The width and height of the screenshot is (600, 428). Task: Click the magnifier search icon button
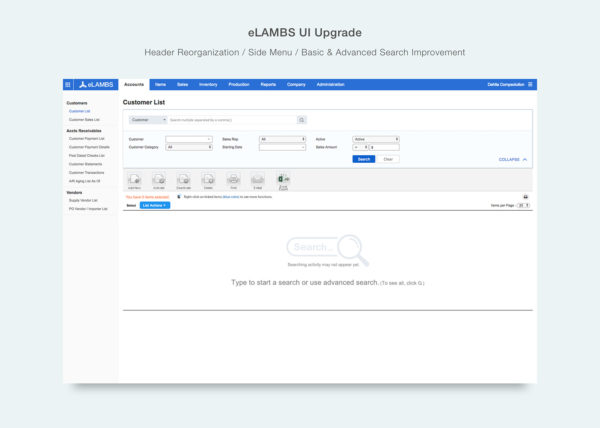(x=302, y=120)
